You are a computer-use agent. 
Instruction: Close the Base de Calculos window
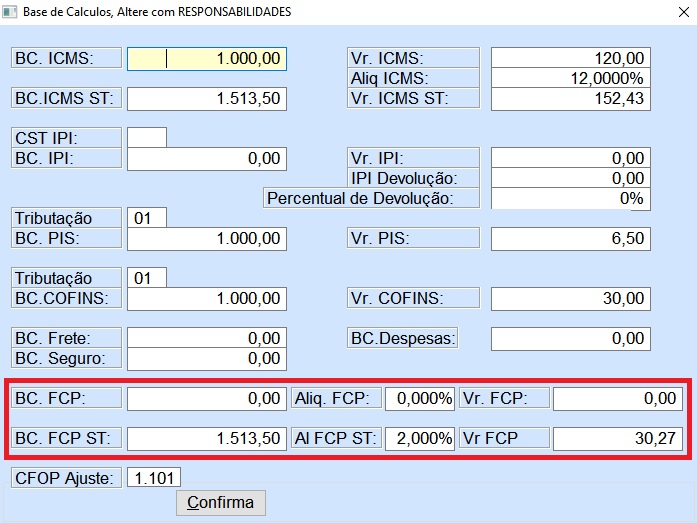click(674, 13)
